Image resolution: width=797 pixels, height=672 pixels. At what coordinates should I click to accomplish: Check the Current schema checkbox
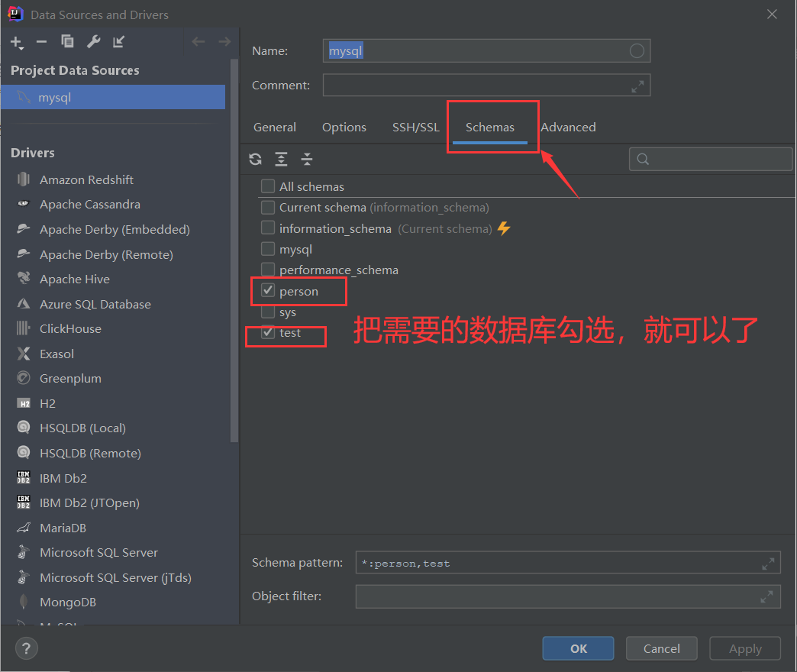[x=268, y=207]
